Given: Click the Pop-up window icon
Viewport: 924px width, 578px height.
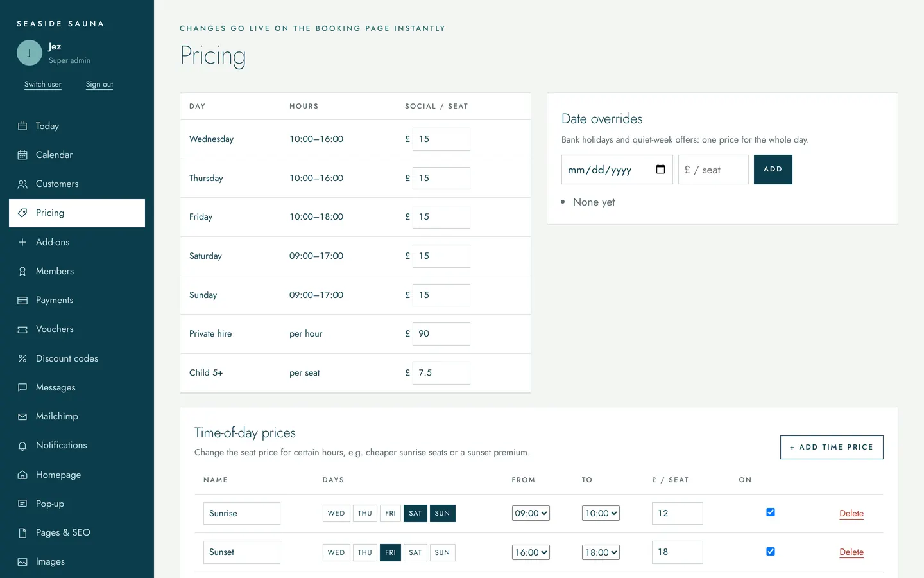Looking at the screenshot, I should click(22, 504).
